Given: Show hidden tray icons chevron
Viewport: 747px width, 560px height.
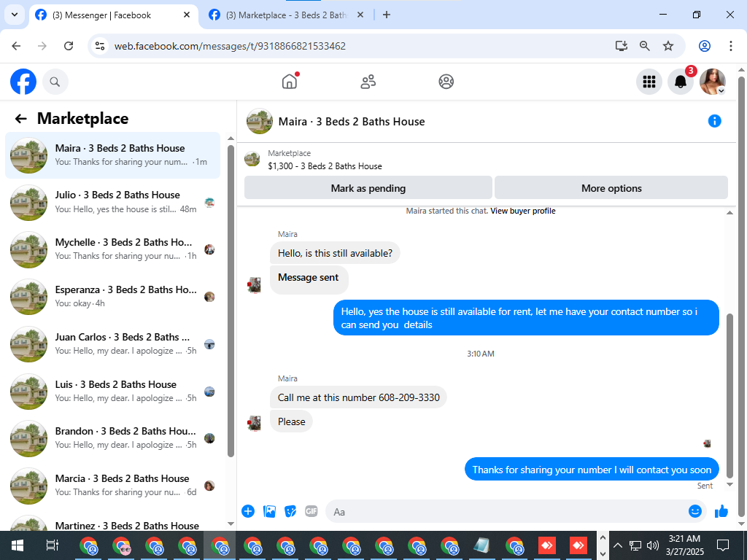Looking at the screenshot, I should click(617, 545).
